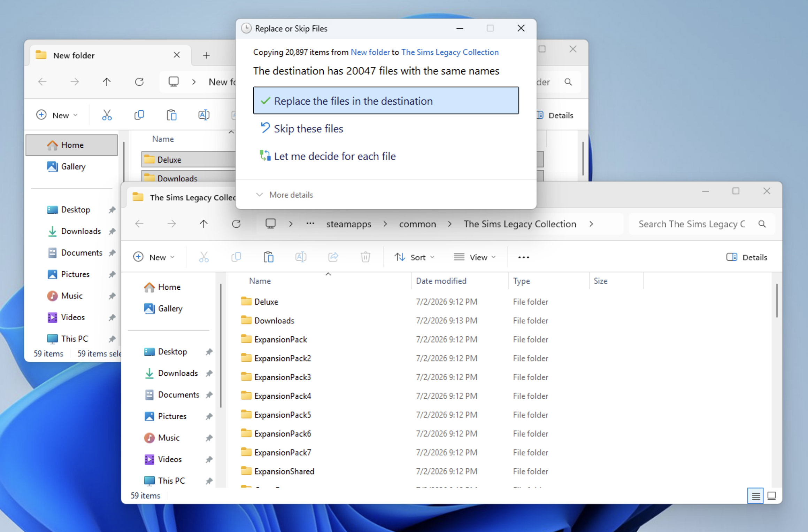Click Copy icon in New folder window
Image resolution: width=808 pixels, height=532 pixels.
point(139,115)
